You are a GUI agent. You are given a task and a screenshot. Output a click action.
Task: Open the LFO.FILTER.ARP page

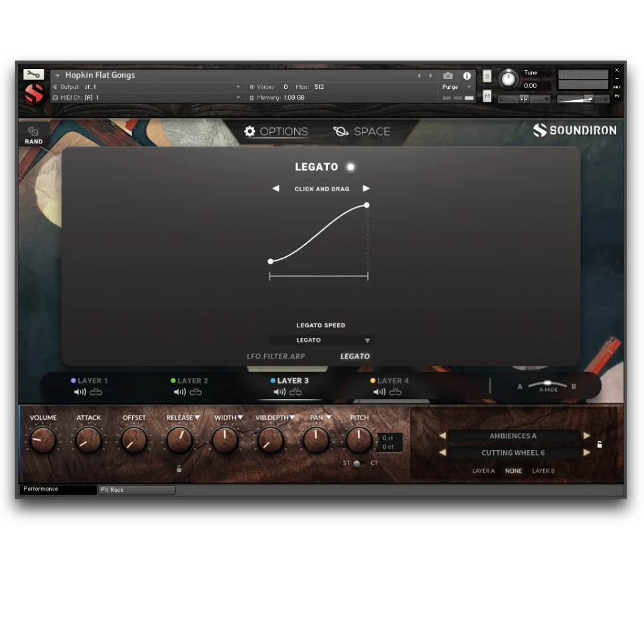point(276,357)
